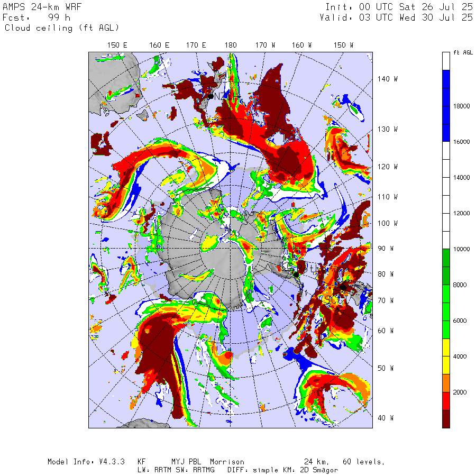This screenshot has height=476, width=476.
Task: Click the '140 W' longitude label
Action: (387, 79)
